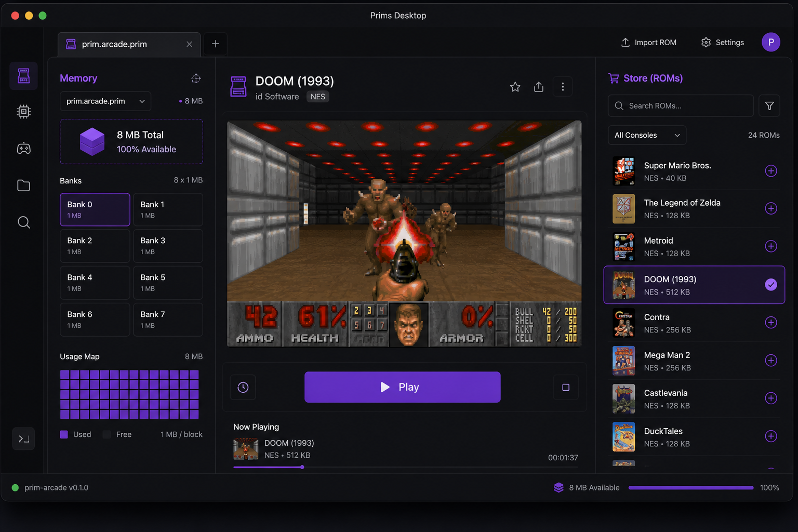
Task: Add The Legend of Zelda ROM
Action: pyautogui.click(x=771, y=208)
